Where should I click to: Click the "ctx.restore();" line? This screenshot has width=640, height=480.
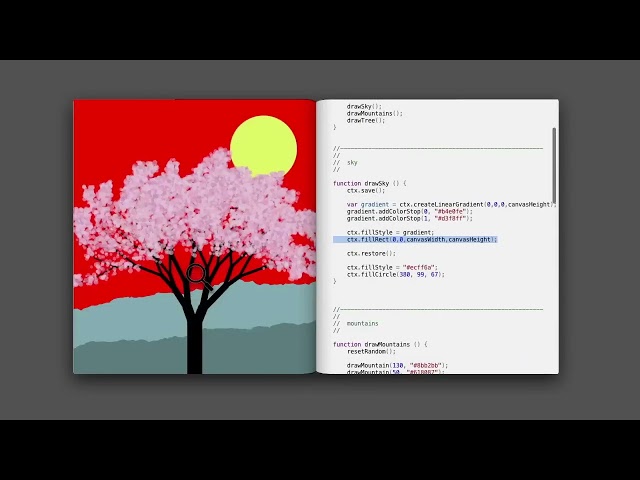[x=371, y=253]
